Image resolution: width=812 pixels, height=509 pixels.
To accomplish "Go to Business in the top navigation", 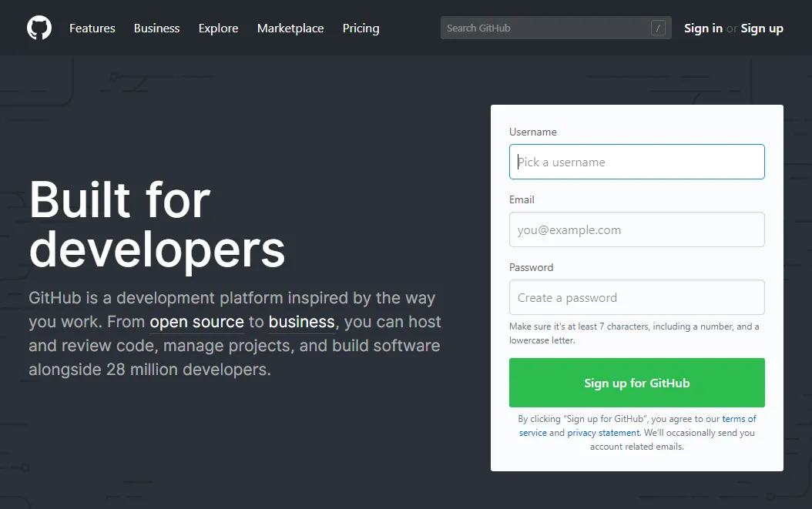I will [x=156, y=28].
